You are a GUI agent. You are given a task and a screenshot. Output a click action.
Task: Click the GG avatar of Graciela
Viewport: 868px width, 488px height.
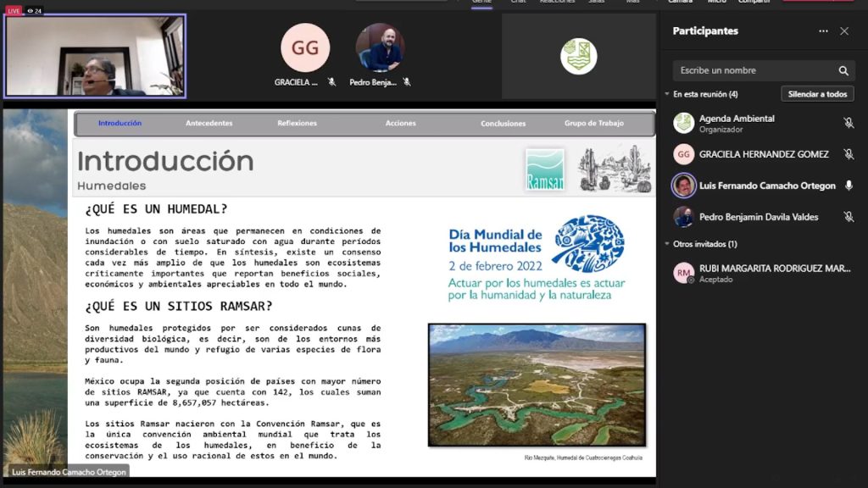point(305,48)
